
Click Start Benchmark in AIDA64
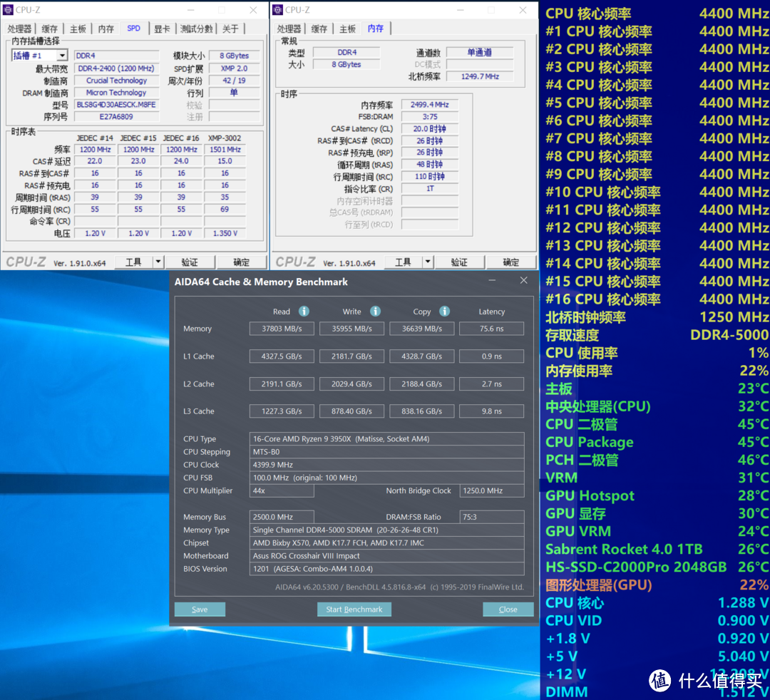coord(354,609)
